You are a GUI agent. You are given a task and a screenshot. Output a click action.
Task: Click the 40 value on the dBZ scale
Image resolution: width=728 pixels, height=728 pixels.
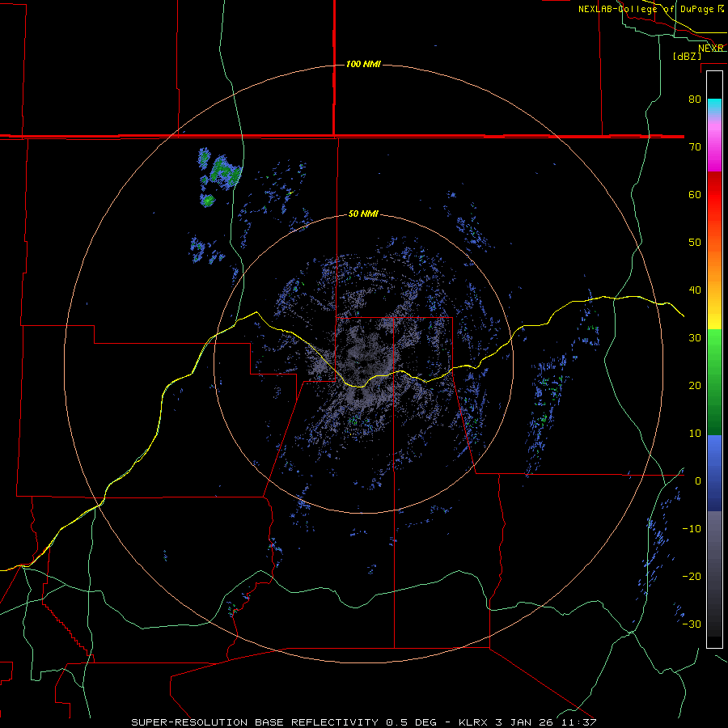(x=695, y=290)
